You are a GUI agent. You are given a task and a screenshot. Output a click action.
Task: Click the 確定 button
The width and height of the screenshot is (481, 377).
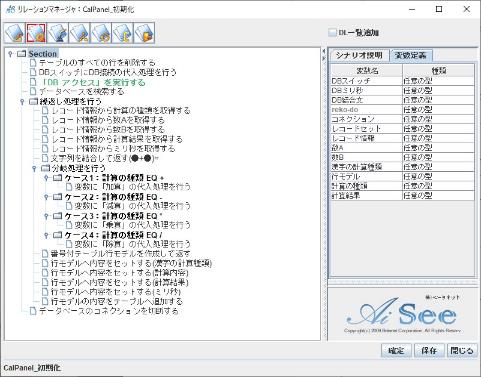pyautogui.click(x=396, y=351)
